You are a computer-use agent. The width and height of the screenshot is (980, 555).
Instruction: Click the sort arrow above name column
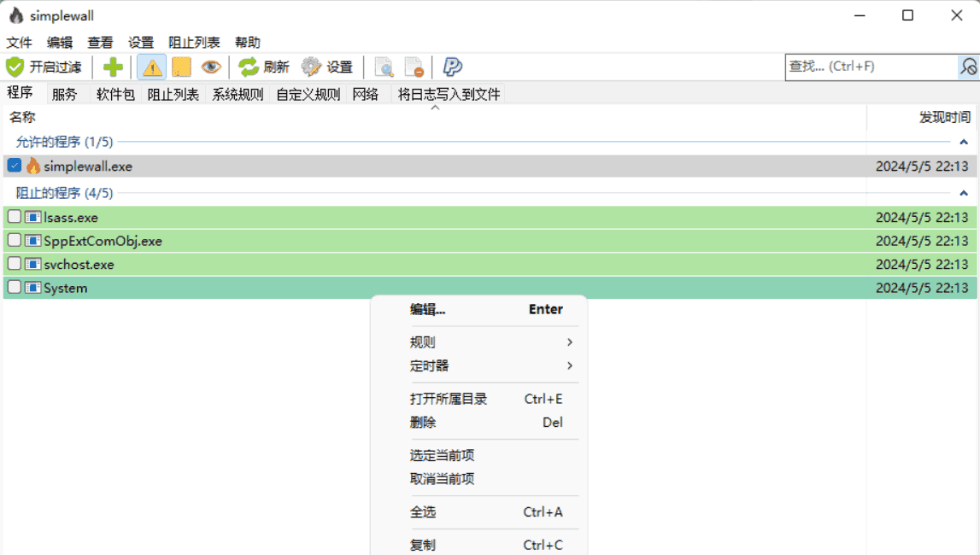click(x=436, y=108)
